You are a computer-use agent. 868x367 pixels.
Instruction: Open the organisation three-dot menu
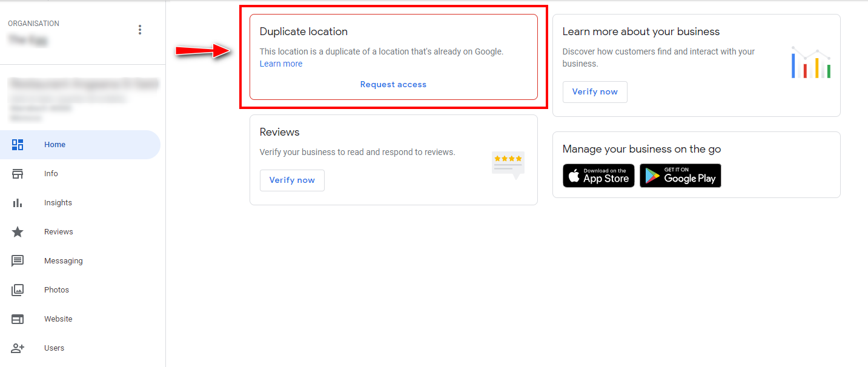click(x=140, y=30)
